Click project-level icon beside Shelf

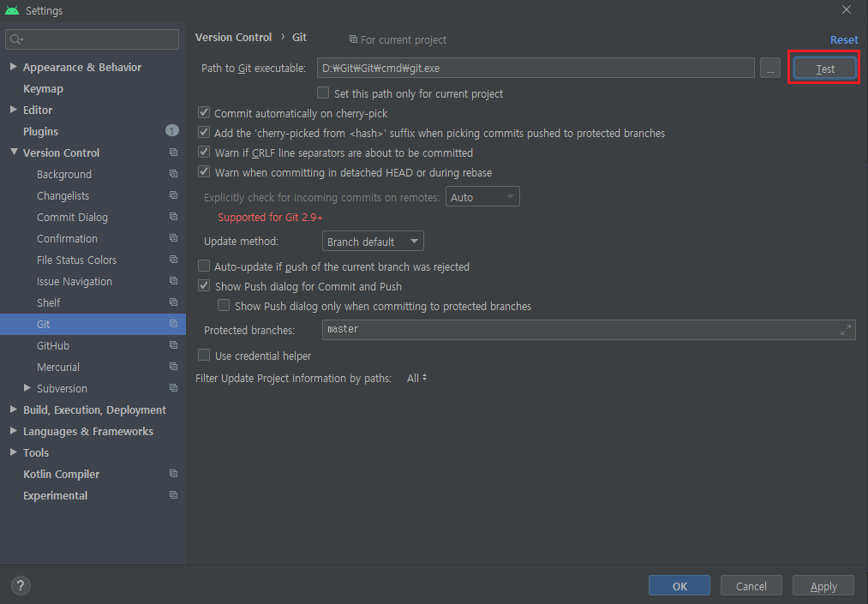point(173,302)
